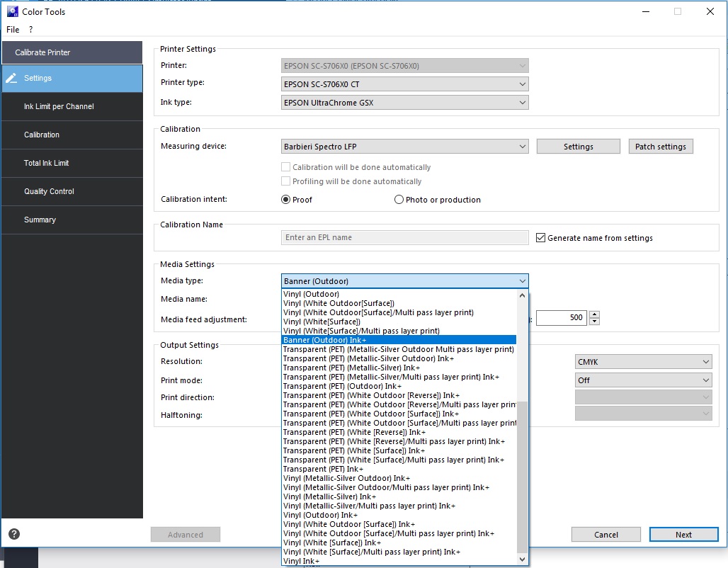
Task: Click the dropdown list scroll-up arrow
Action: click(522, 295)
